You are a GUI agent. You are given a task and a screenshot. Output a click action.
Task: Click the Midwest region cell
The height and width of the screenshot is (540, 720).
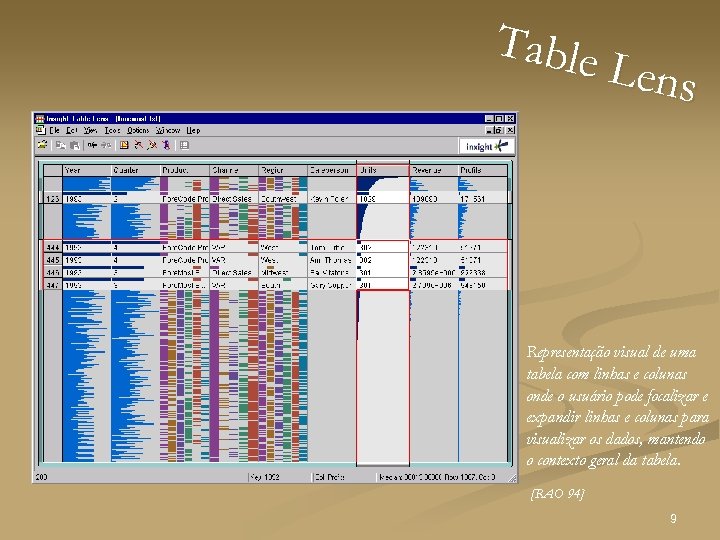point(283,272)
